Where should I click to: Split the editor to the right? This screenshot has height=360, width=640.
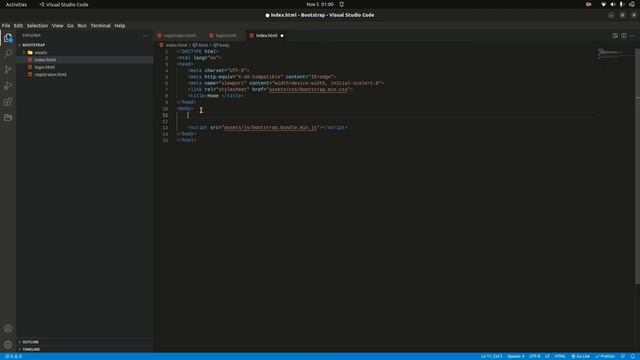point(624,36)
